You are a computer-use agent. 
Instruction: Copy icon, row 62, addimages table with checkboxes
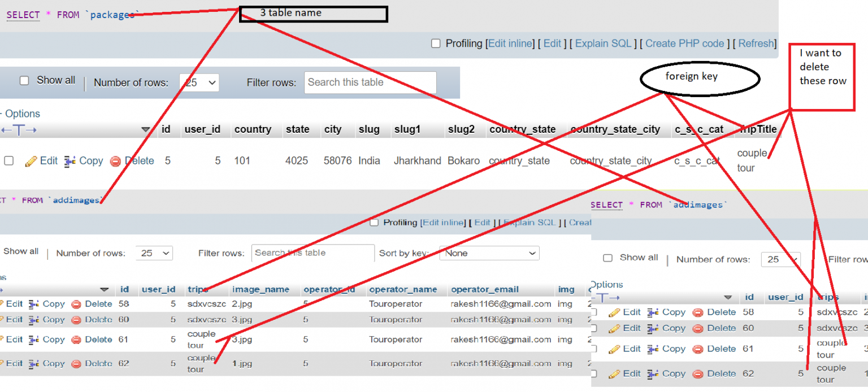[x=653, y=374]
